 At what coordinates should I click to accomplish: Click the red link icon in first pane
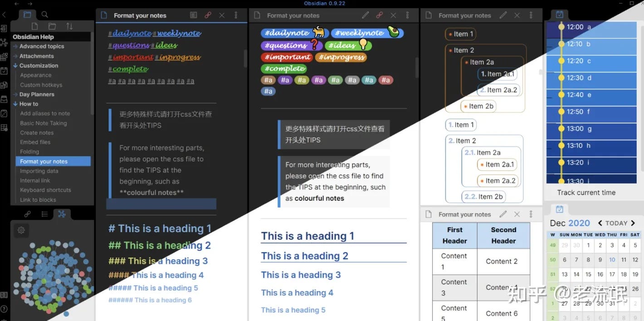click(x=208, y=15)
